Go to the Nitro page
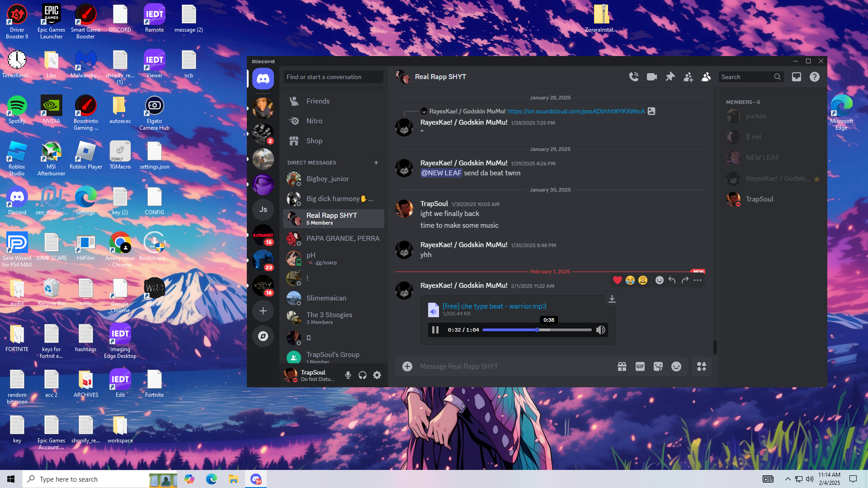The image size is (868, 488). tap(314, 121)
